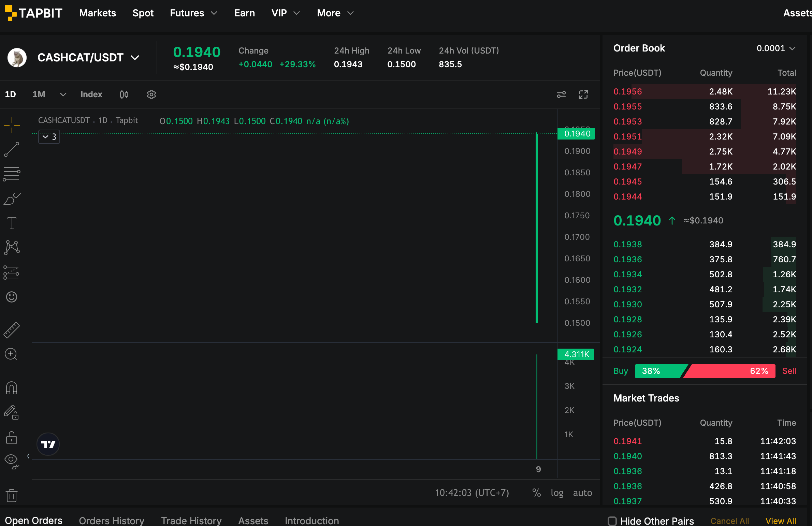The width and height of the screenshot is (812, 526).
Task: Switch to the bottom Assets tab
Action: [x=253, y=521]
